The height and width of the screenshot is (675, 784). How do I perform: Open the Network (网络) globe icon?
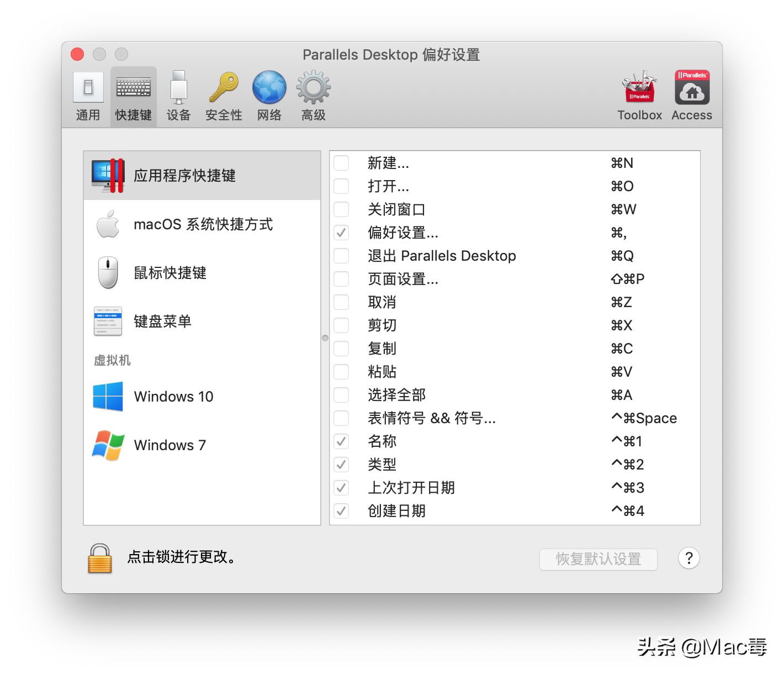coord(269,96)
